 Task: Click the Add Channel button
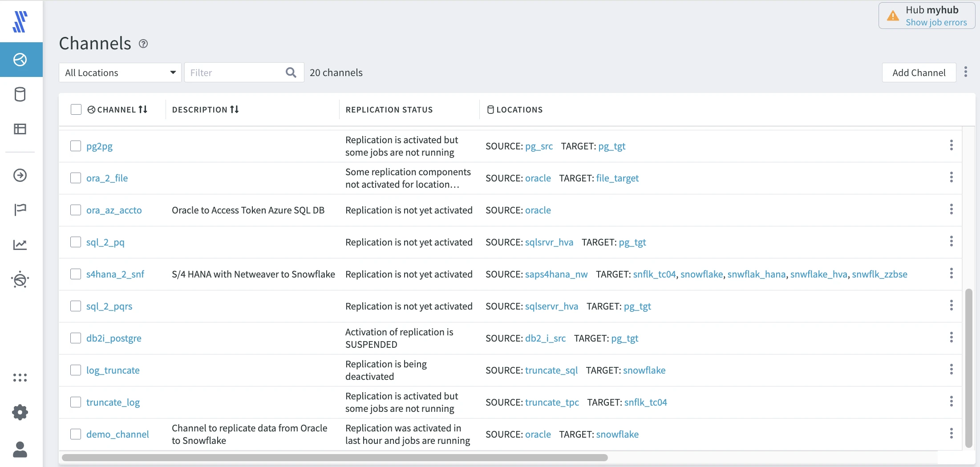coord(919,72)
